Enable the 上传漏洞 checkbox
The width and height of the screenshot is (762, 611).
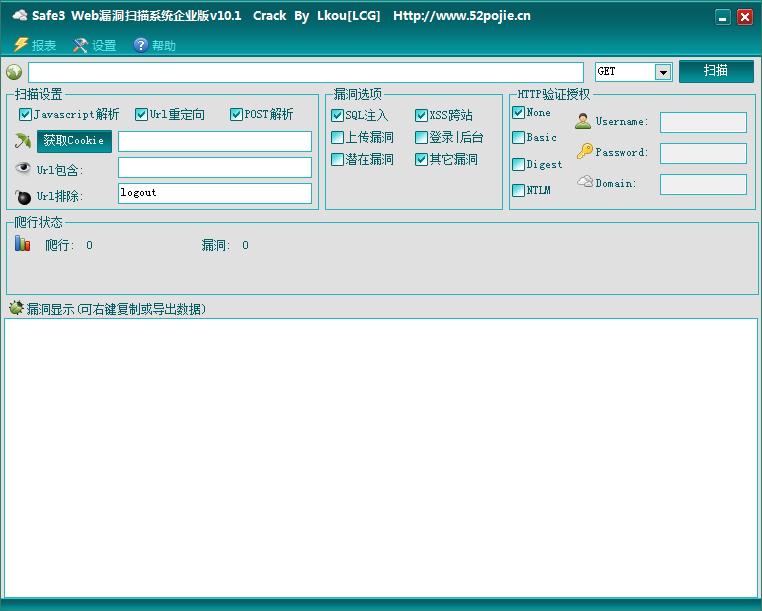pos(337,138)
